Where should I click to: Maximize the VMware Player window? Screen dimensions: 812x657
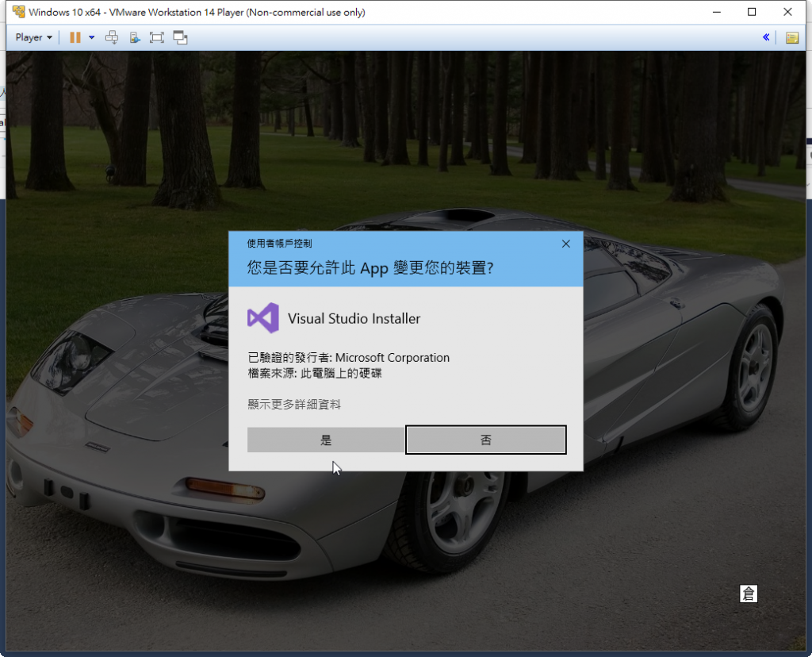pos(752,12)
